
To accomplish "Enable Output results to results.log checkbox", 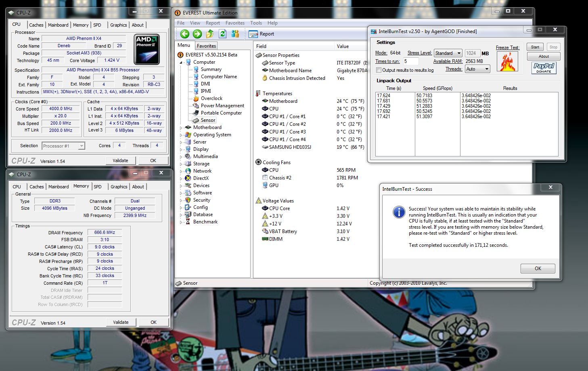I will (379, 70).
